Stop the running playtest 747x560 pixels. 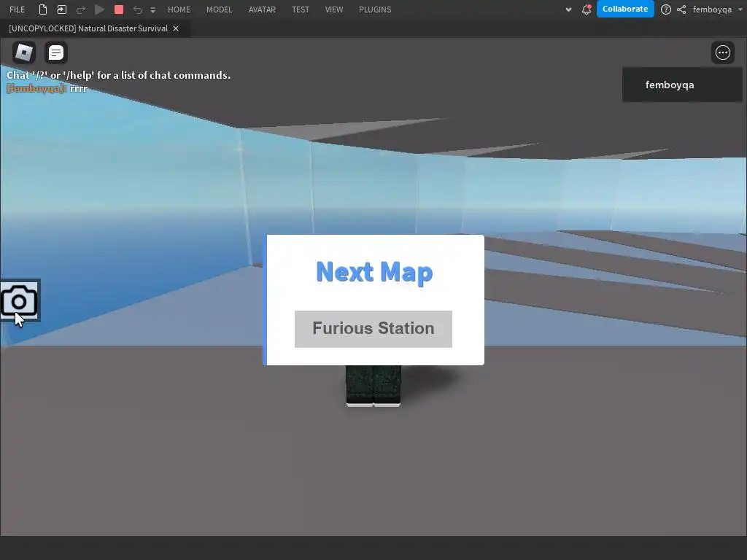119,9
